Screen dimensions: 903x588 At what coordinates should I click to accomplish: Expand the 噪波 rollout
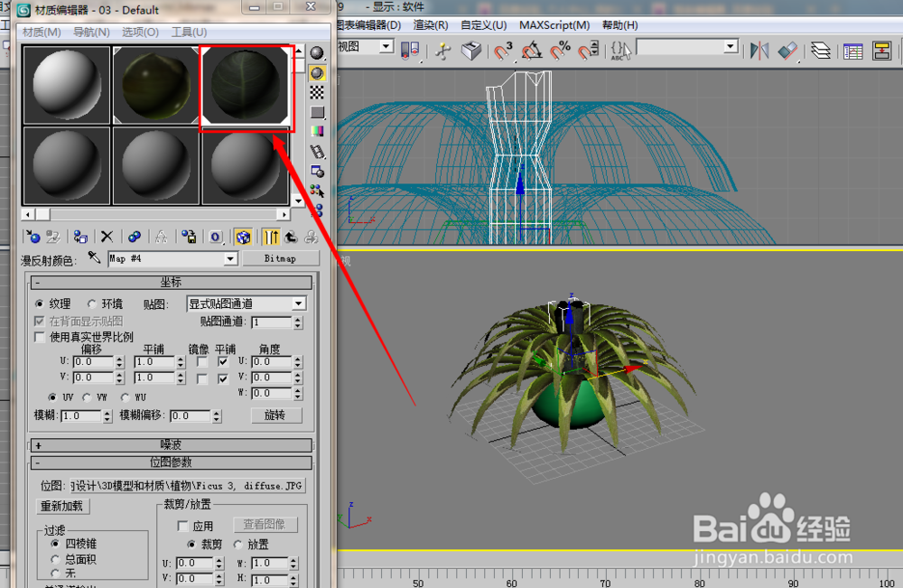click(x=171, y=445)
